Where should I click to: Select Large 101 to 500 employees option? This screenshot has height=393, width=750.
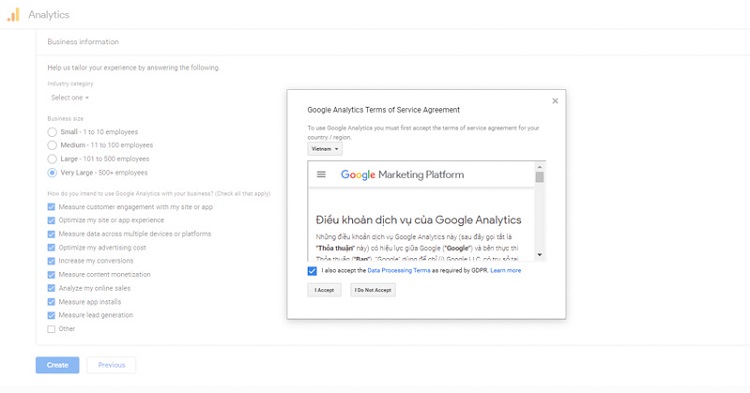click(52, 159)
